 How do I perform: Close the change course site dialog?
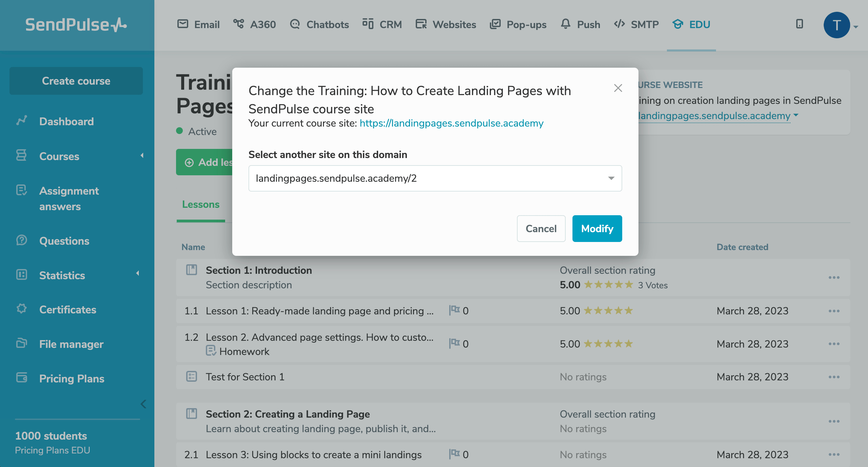[618, 88]
